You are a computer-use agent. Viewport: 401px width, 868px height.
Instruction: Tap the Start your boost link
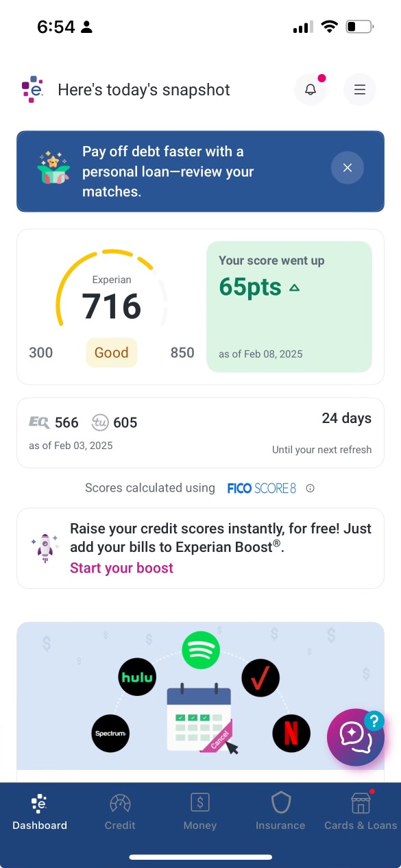pyautogui.click(x=121, y=568)
